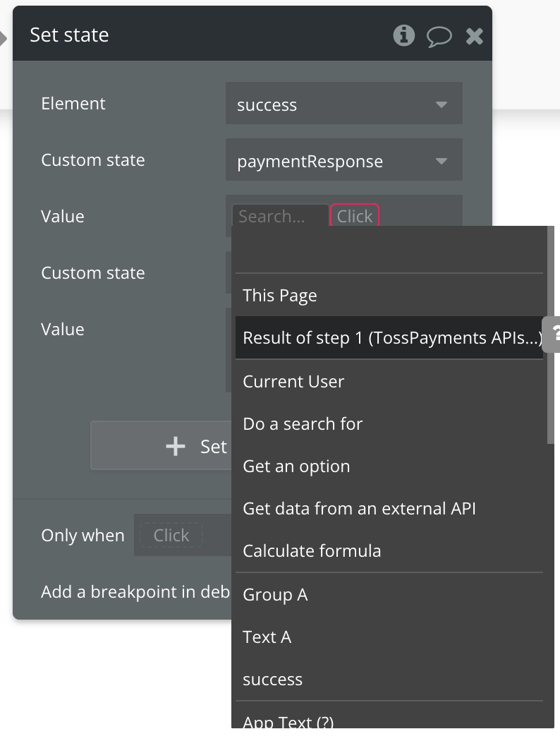
Task: Pick Do a search for option
Action: (303, 424)
